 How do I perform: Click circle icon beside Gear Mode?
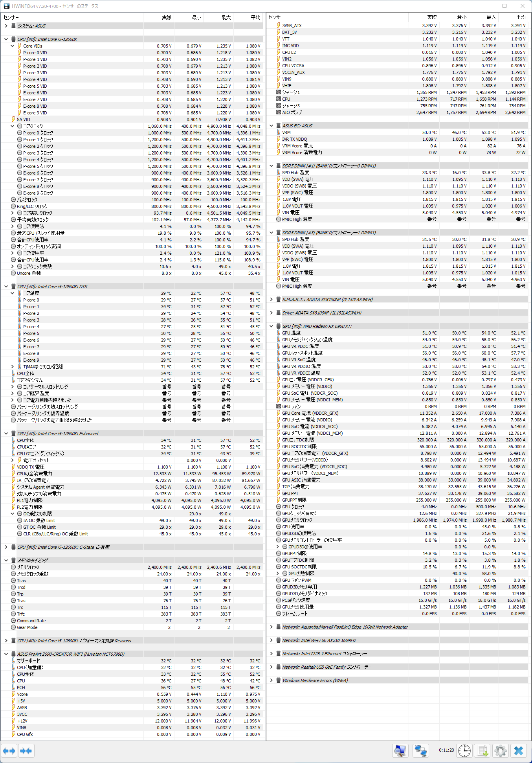pyautogui.click(x=13, y=627)
